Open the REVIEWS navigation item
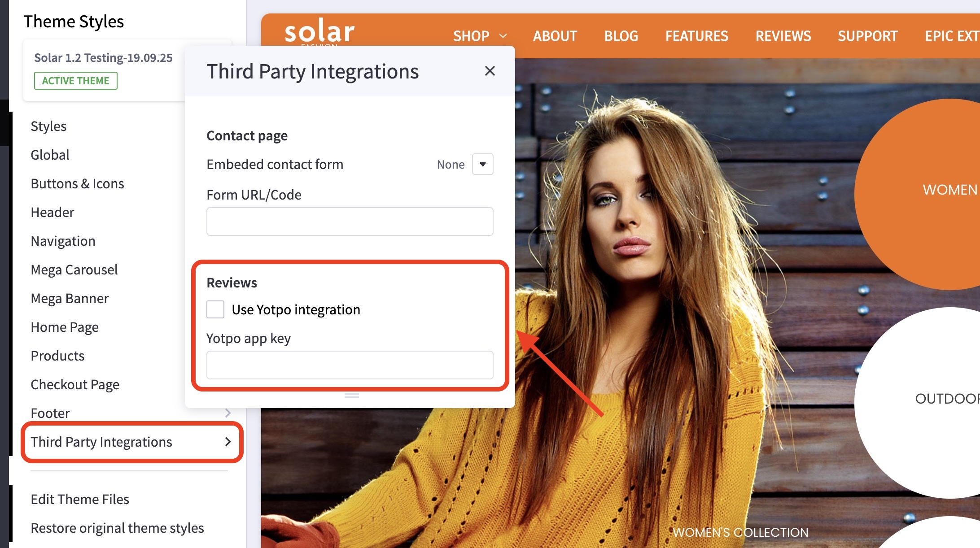This screenshot has width=980, height=548. click(783, 36)
